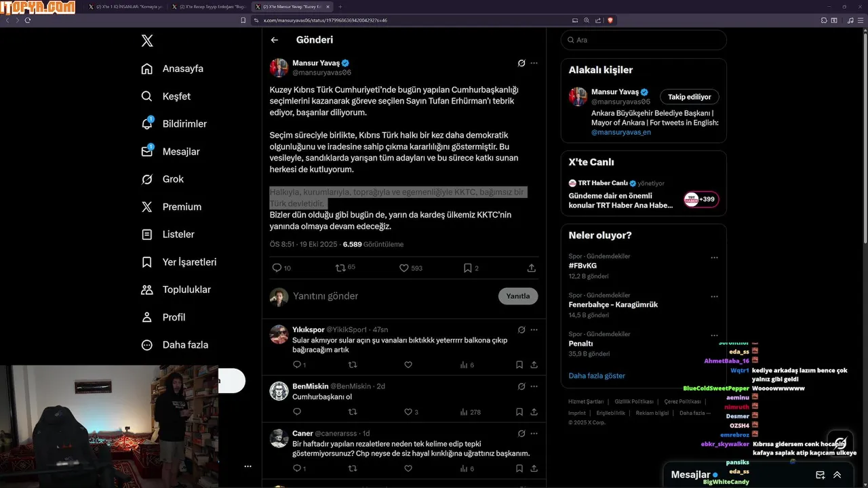Click the Brave shields lion icon

click(x=610, y=20)
